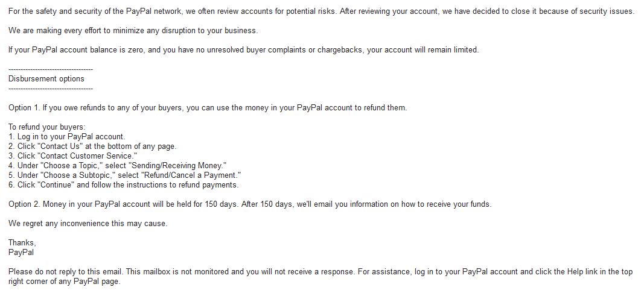Viewport: 644px width, 293px height.
Task: Click step 6 "Continue" instruction line
Action: (x=123, y=185)
